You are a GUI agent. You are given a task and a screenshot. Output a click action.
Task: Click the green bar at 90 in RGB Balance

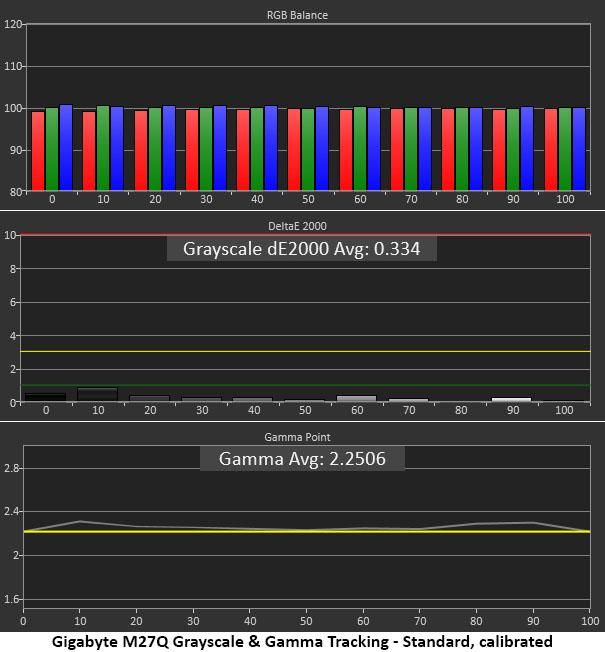(x=513, y=150)
